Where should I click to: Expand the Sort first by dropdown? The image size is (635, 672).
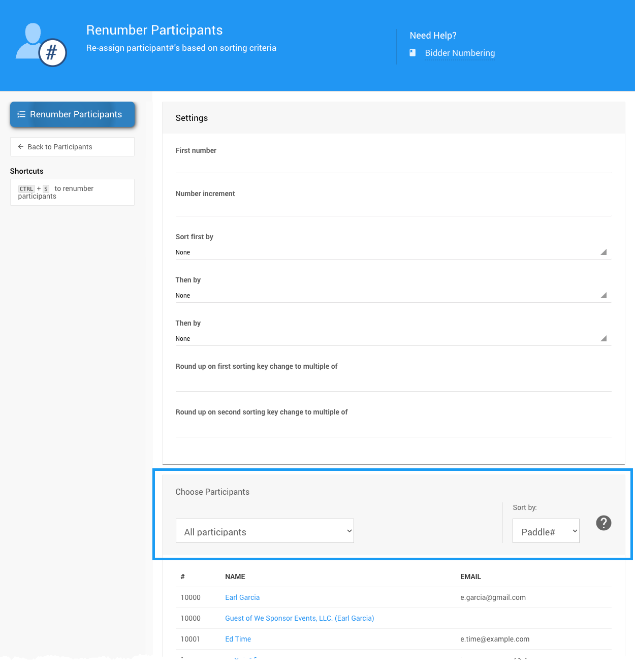[x=393, y=252]
